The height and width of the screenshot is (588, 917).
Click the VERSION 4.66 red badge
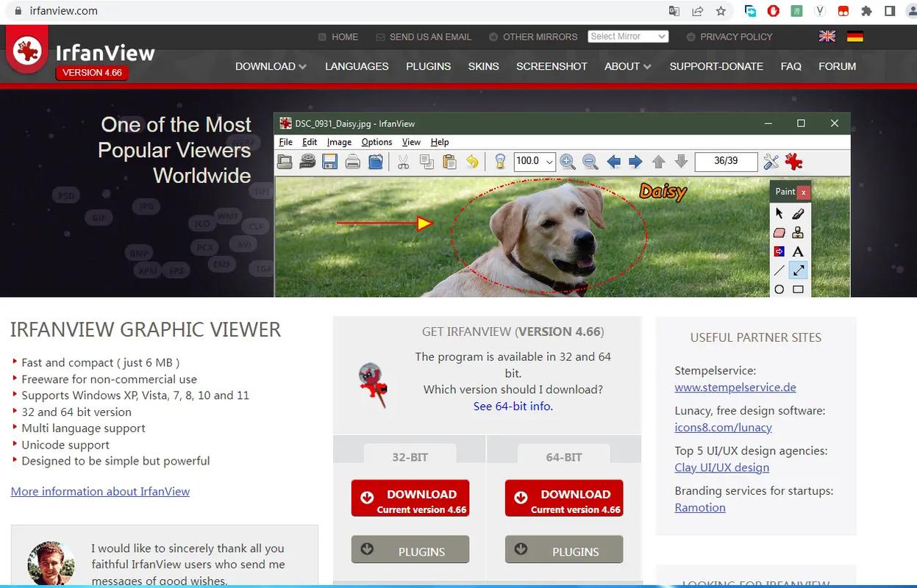point(92,73)
